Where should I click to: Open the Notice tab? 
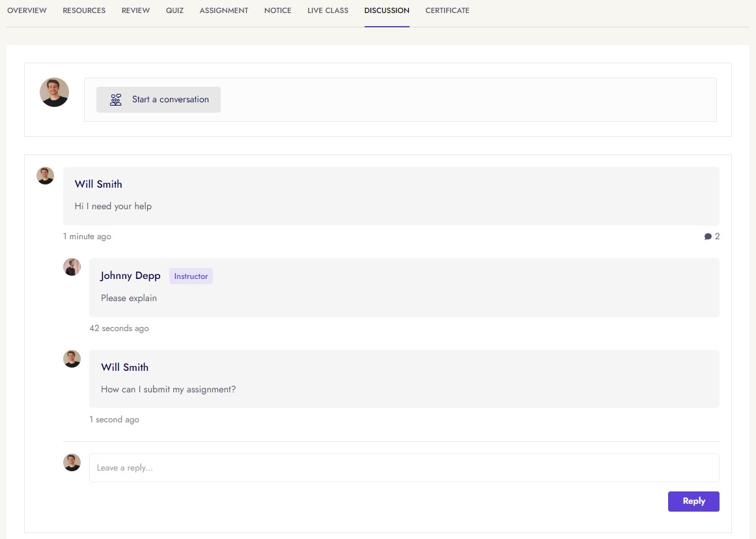tap(277, 10)
